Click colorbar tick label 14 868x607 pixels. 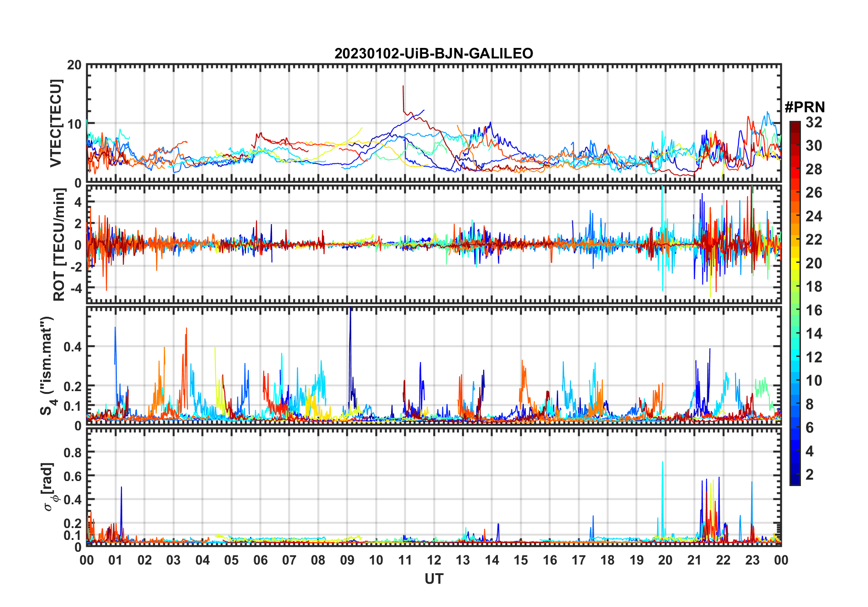[814, 334]
